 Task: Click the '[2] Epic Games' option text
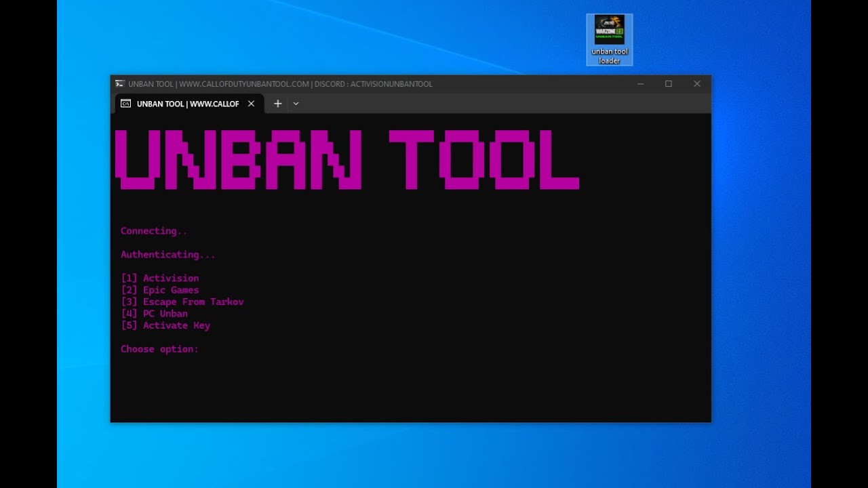pyautogui.click(x=160, y=290)
